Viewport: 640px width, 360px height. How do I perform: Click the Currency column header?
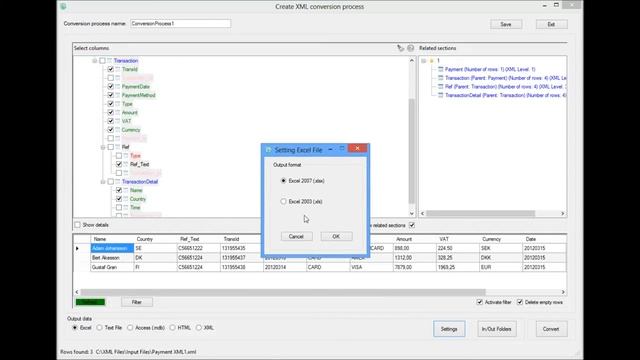pos(500,239)
